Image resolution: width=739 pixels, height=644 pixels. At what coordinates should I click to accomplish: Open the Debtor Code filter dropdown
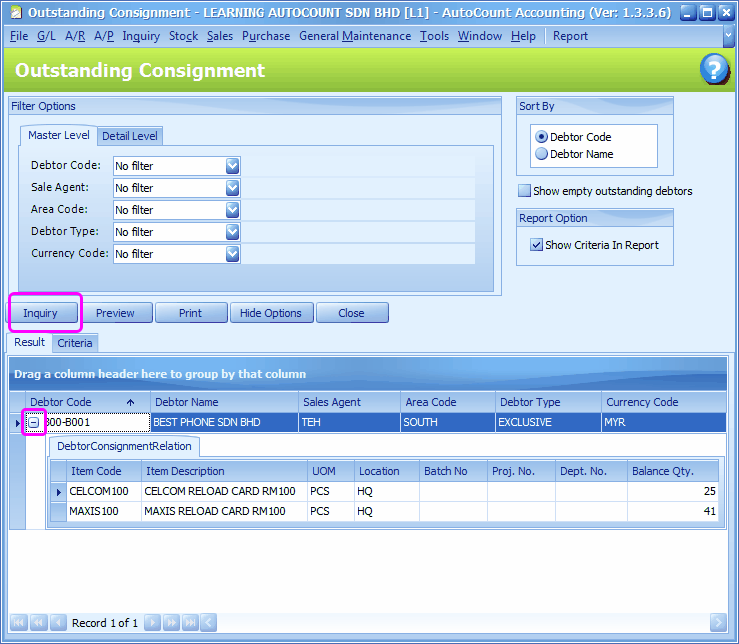click(x=232, y=166)
